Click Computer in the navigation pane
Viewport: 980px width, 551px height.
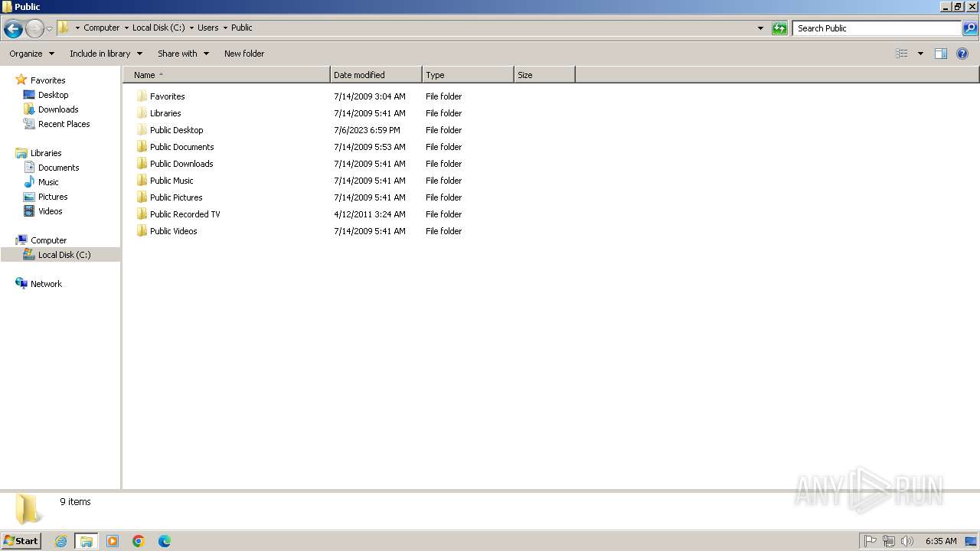point(48,240)
